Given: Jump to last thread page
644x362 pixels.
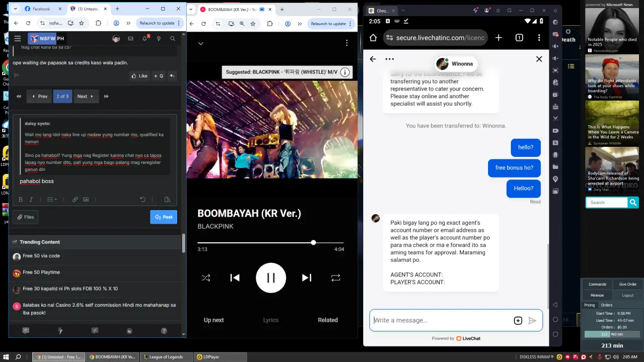Looking at the screenshot, I should pos(106,96).
